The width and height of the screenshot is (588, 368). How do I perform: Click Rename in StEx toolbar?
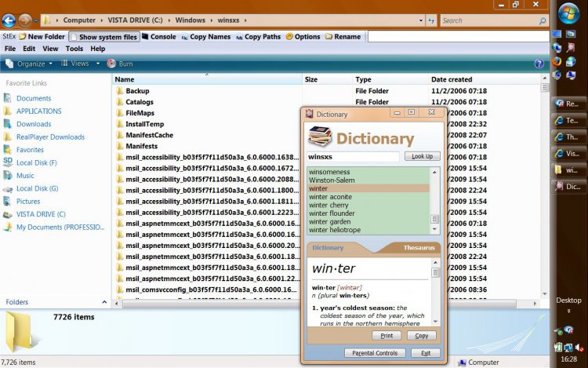click(343, 36)
